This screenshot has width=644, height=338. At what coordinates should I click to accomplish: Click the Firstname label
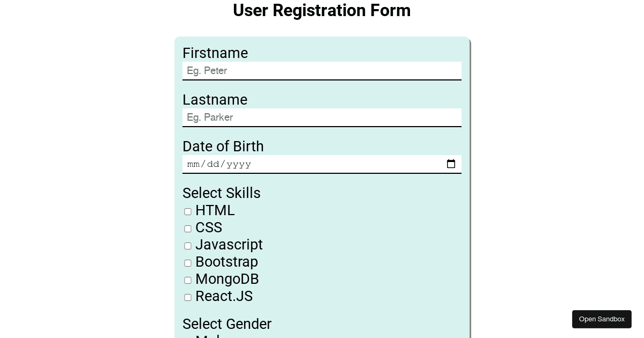tap(215, 53)
